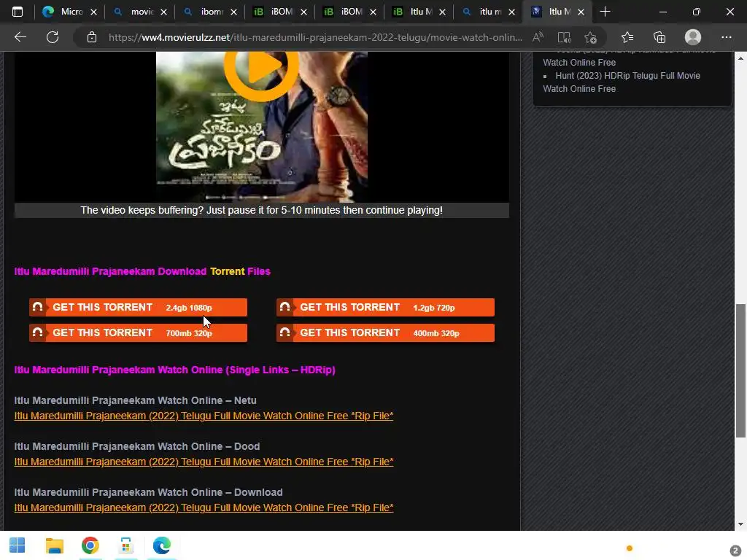
Task: Open the Favorites list icon
Action: (x=627, y=37)
